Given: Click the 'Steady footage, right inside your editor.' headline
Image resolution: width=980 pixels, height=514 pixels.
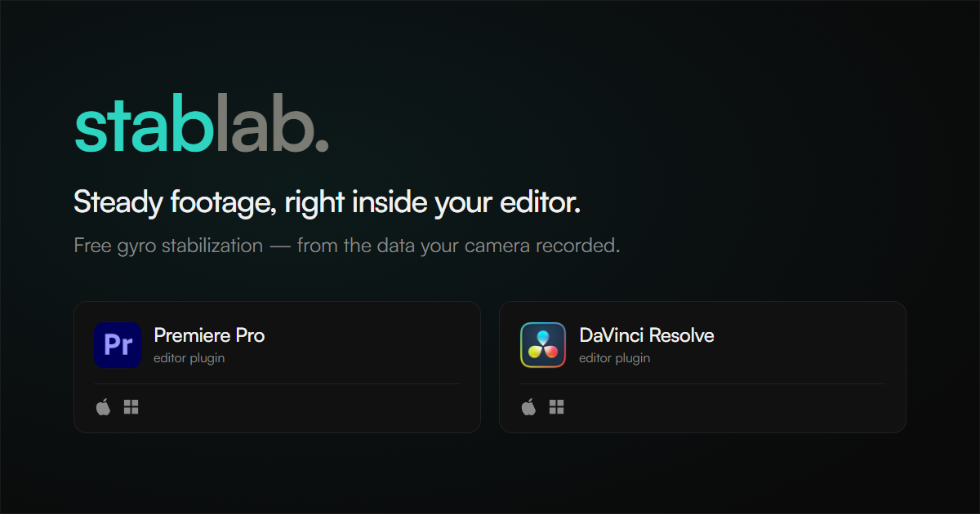Looking at the screenshot, I should (x=327, y=203).
